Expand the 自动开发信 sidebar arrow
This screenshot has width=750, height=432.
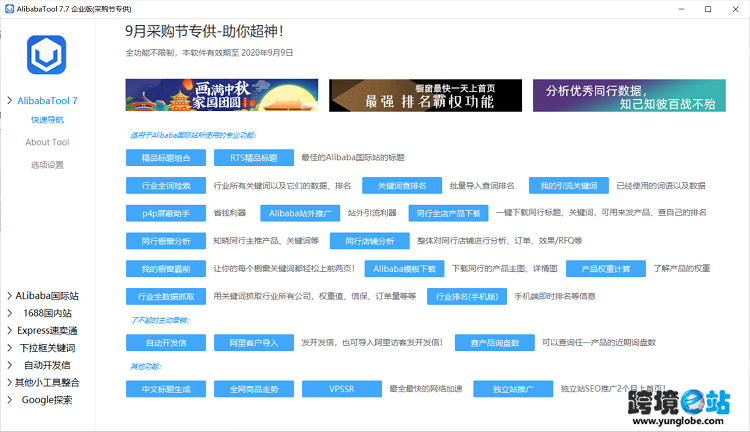10,365
